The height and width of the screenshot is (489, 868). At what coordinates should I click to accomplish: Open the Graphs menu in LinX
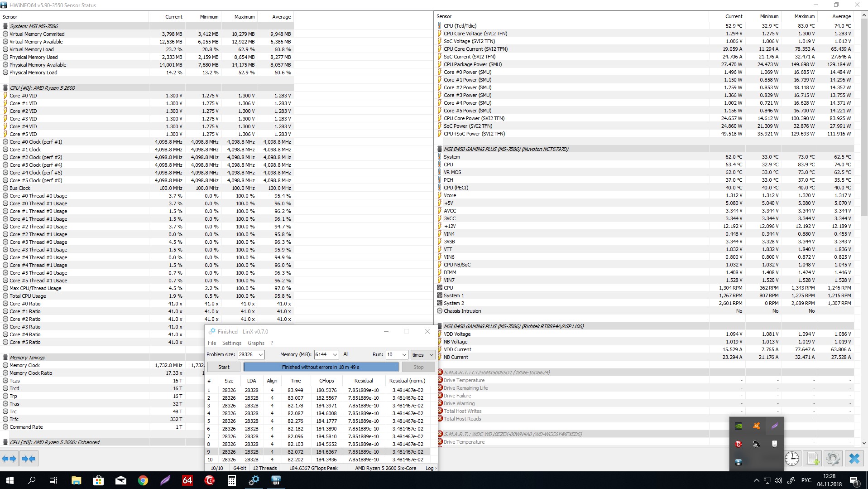tap(256, 343)
